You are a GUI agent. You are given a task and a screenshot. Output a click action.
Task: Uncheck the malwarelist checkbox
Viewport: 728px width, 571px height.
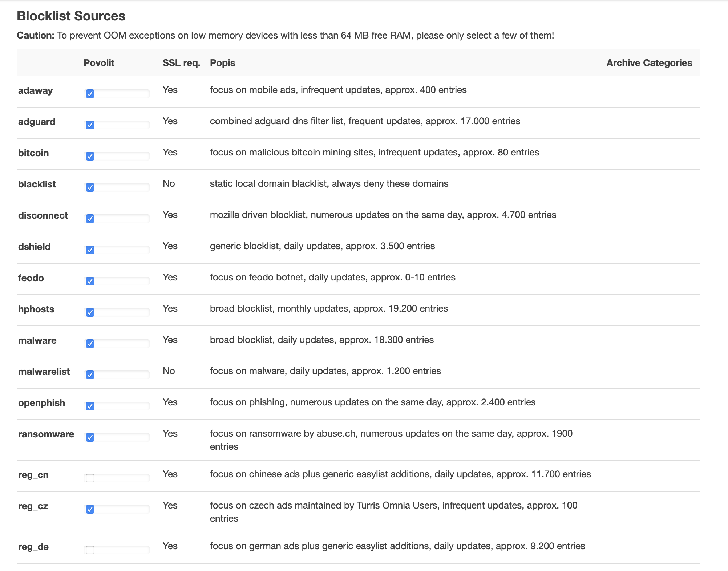(x=90, y=375)
